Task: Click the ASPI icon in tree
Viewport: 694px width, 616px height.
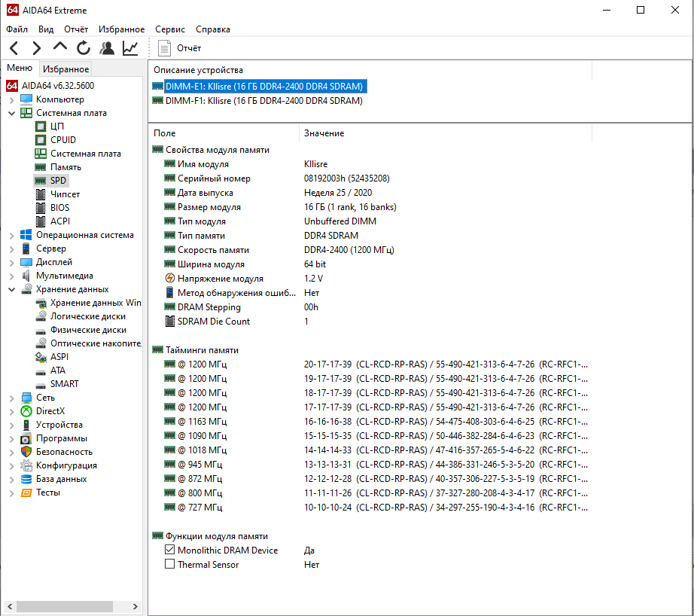Action: [x=41, y=357]
